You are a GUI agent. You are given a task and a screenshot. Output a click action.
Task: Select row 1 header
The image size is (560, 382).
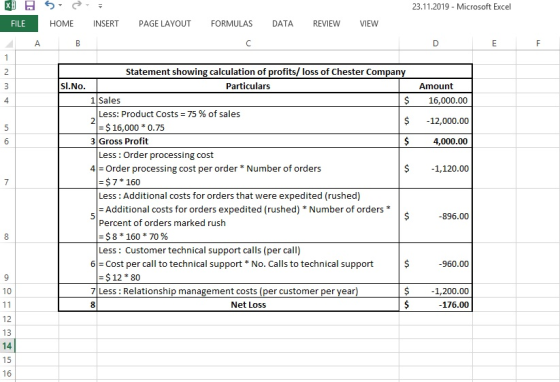point(8,57)
